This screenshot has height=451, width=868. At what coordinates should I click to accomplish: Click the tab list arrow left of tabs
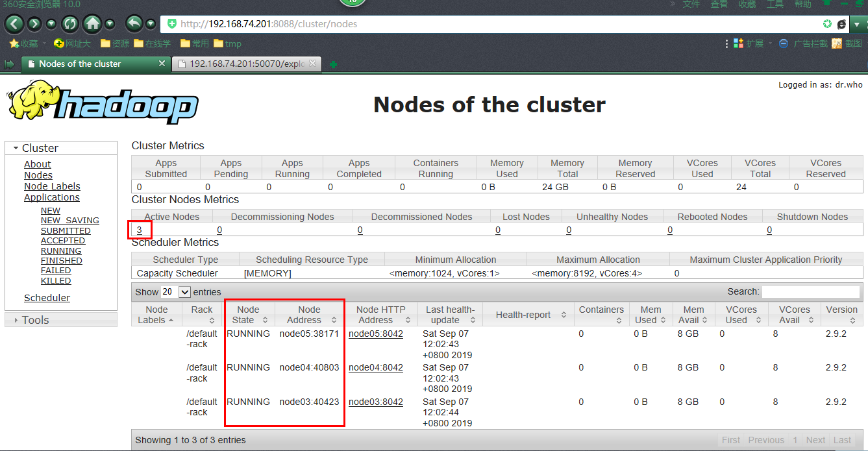(x=9, y=64)
